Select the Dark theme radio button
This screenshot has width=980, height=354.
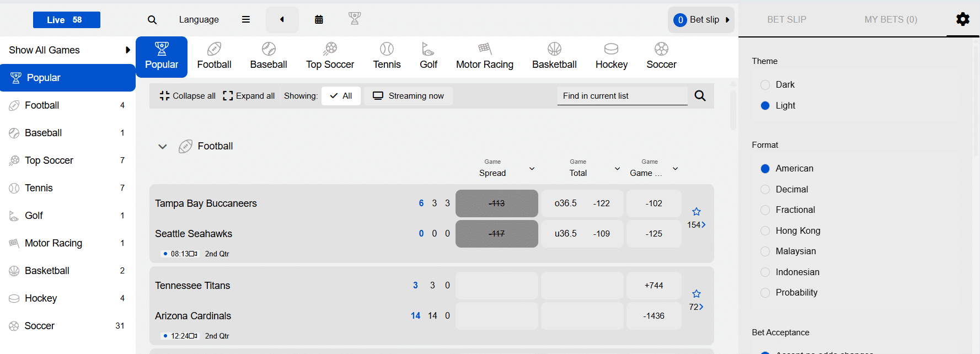(x=765, y=85)
